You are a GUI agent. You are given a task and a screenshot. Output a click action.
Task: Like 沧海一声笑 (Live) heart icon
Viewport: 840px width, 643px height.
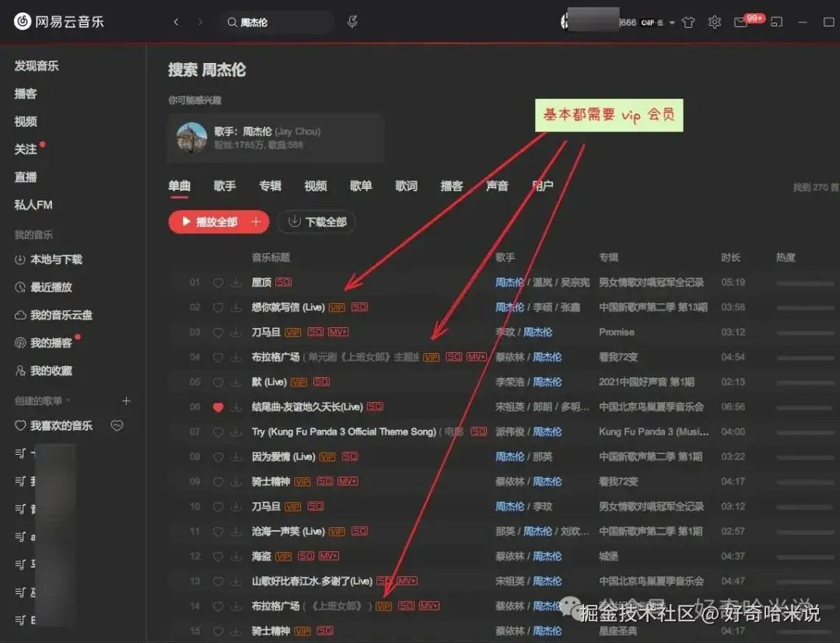(218, 531)
